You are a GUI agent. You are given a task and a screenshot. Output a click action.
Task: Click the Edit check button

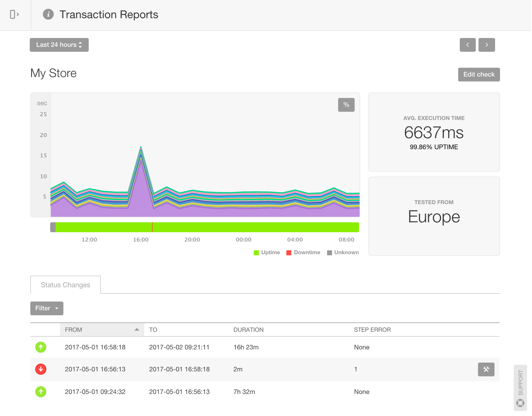click(478, 74)
